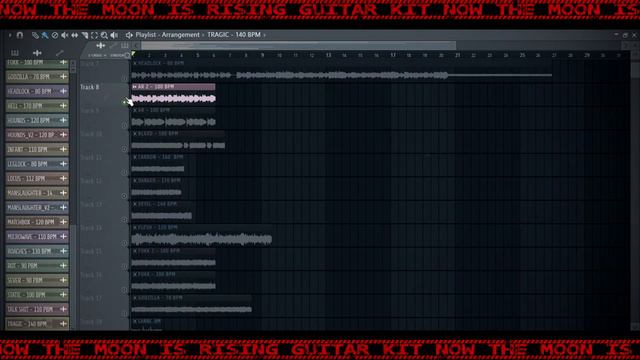Select HEADLOCK - 80 BPM in picker
This screenshot has height=360, width=640.
[x=37, y=91]
